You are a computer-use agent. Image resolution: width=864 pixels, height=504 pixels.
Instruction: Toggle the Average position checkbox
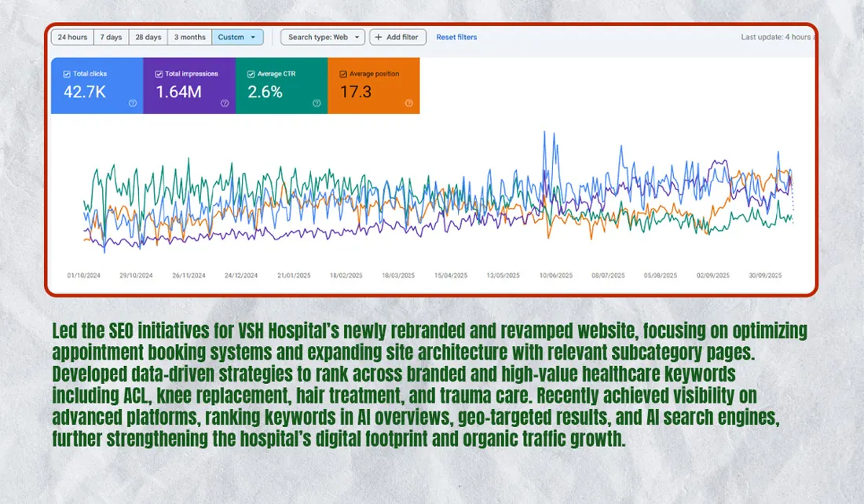click(x=343, y=74)
